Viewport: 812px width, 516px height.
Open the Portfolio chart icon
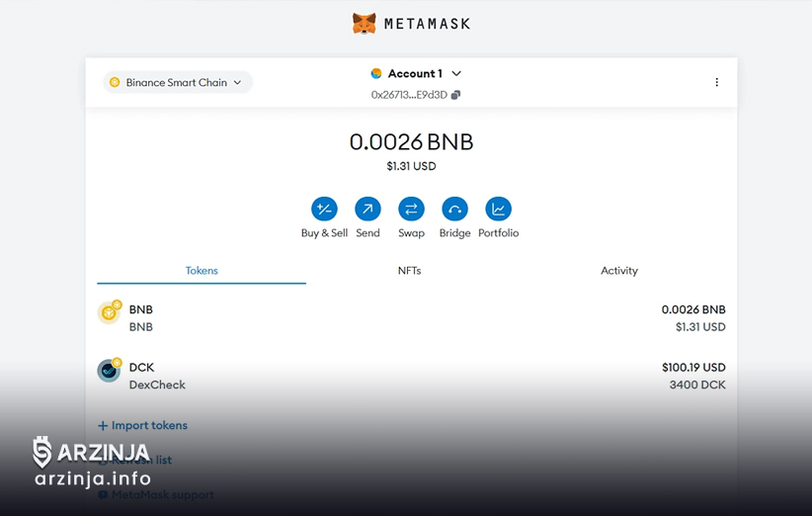tap(498, 210)
